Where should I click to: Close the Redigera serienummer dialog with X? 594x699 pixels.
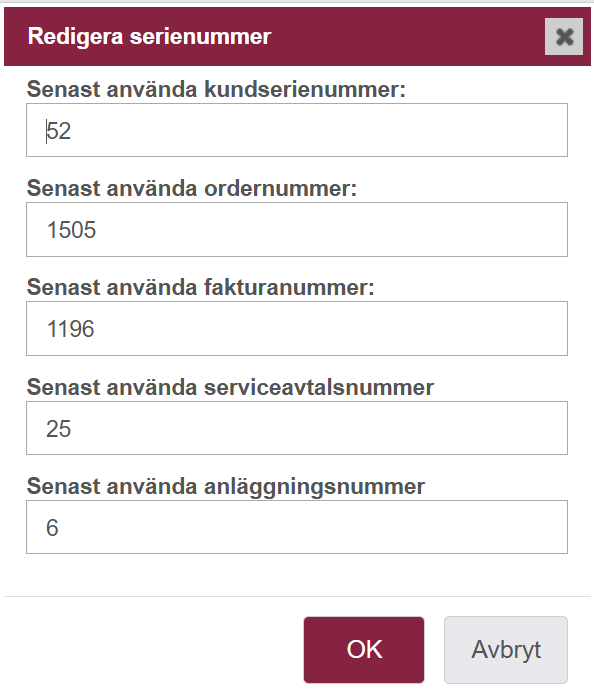(564, 37)
